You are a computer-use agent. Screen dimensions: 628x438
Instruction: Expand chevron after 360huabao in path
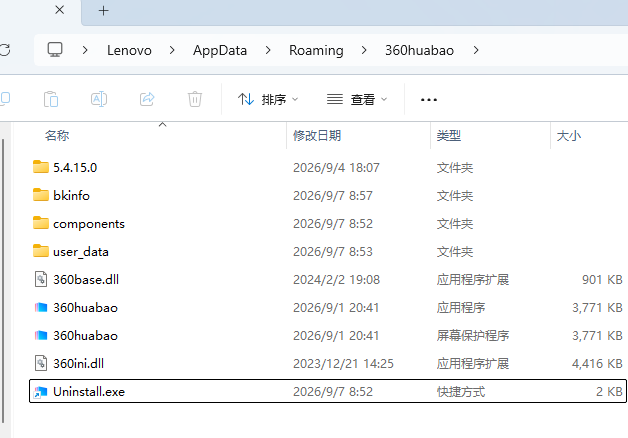coord(476,50)
